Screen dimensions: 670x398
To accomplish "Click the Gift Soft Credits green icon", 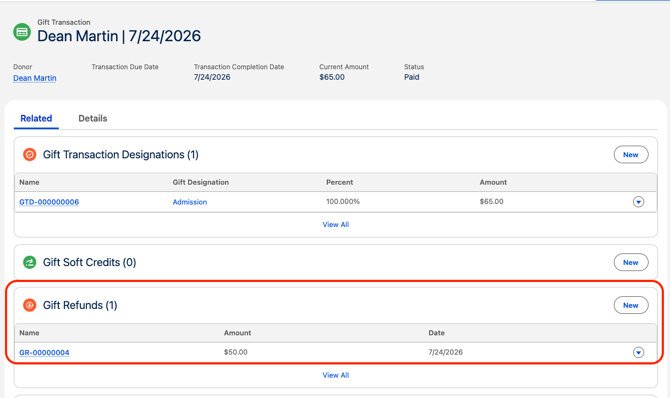I will click(29, 262).
